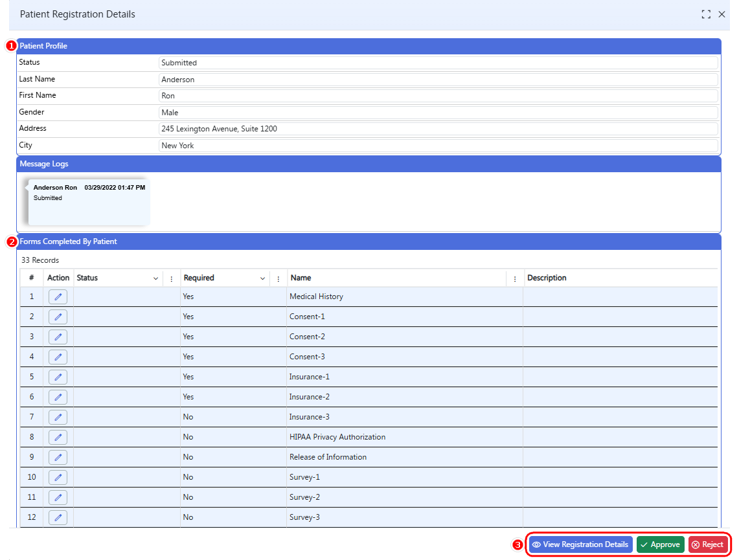
Task: Sort by the Name column header
Action: [301, 278]
